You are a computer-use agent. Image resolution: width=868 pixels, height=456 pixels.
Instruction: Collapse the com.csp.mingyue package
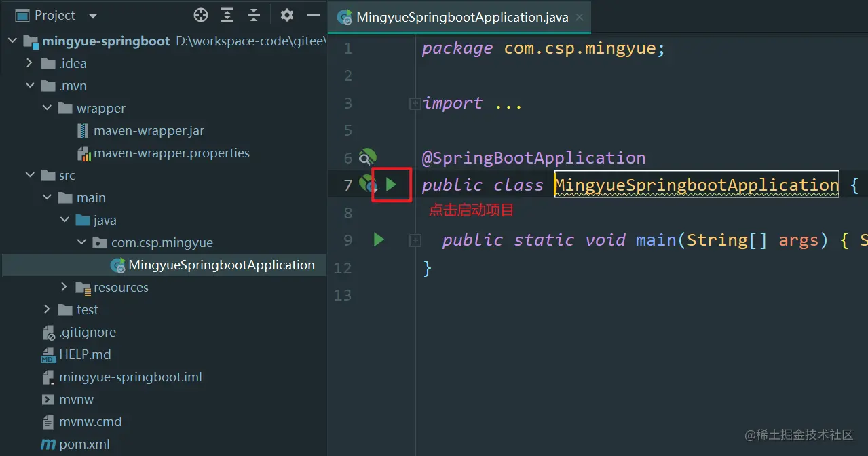tap(82, 242)
